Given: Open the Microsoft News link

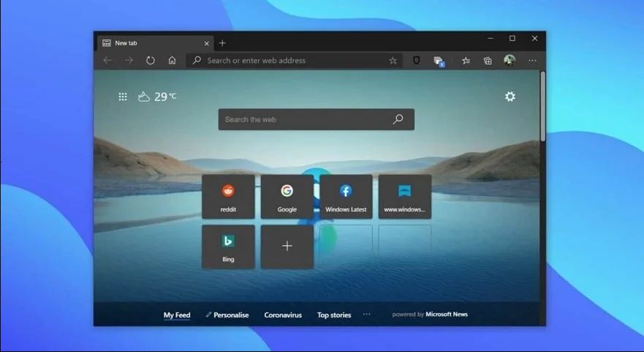Looking at the screenshot, I should [x=447, y=314].
